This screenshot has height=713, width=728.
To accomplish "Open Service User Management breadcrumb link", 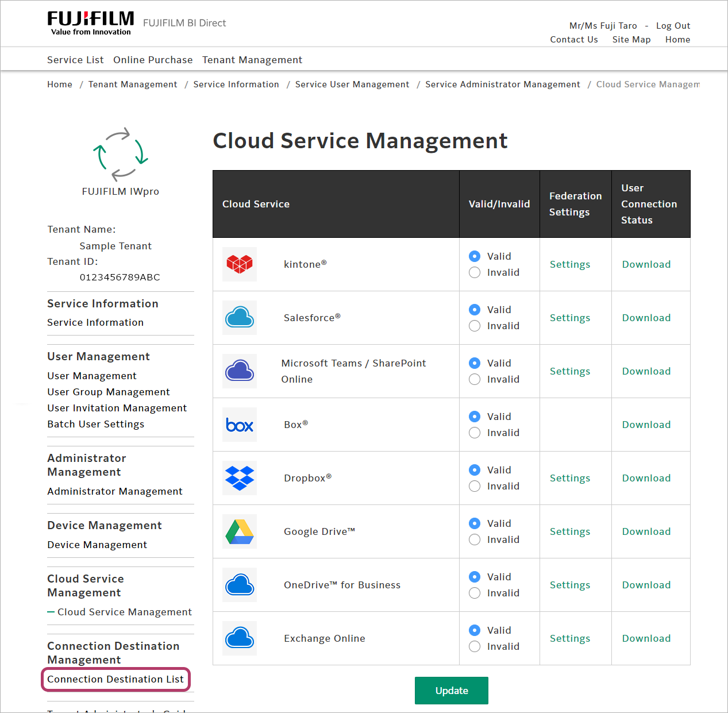I will coord(352,84).
